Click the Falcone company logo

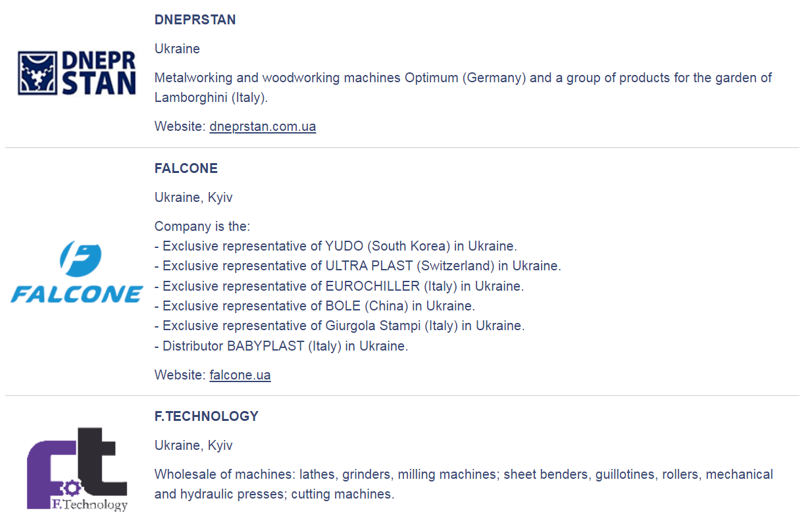pos(77,272)
